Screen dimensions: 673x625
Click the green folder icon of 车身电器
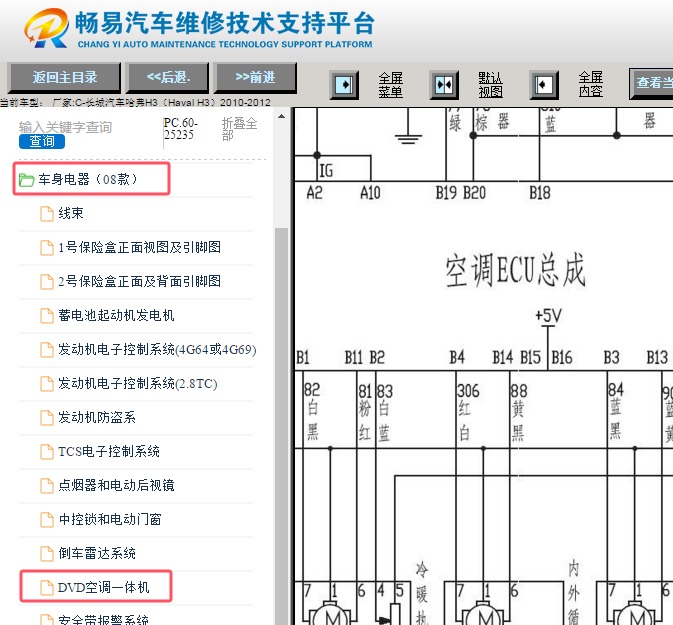[26, 180]
